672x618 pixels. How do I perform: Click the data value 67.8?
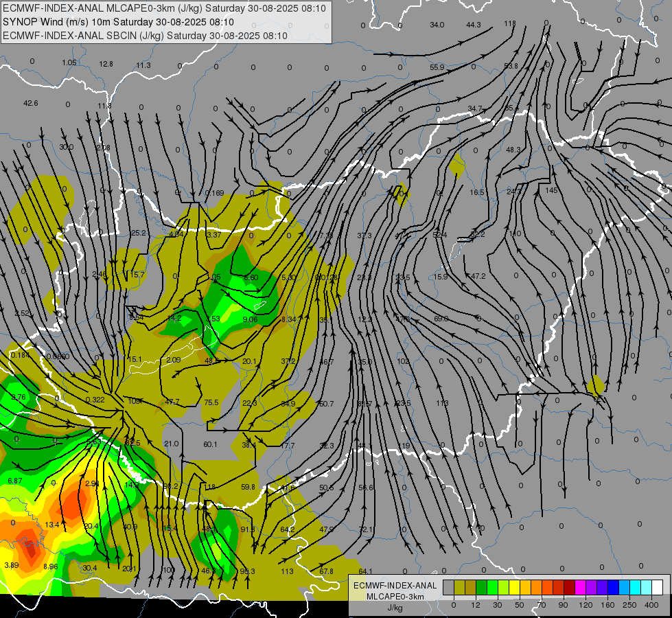coord(326,571)
